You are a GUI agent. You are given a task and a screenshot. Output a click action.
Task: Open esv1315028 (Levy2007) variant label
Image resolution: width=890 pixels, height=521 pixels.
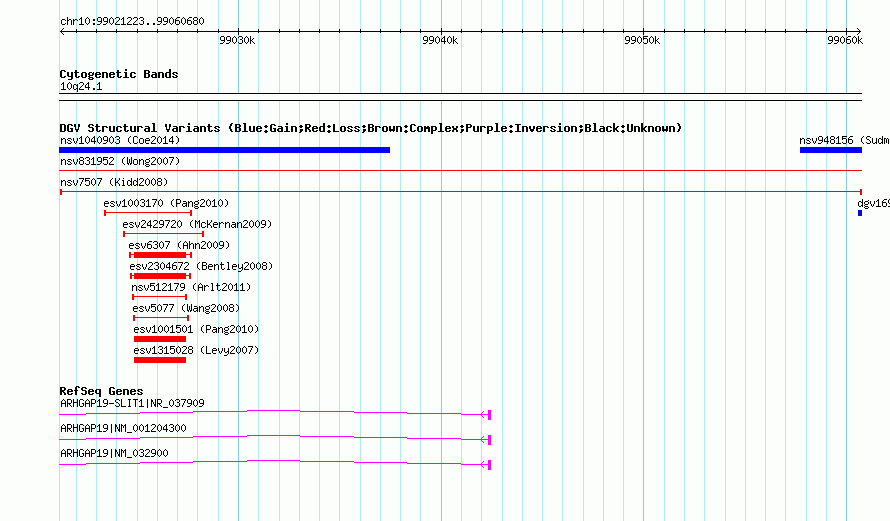coord(196,350)
